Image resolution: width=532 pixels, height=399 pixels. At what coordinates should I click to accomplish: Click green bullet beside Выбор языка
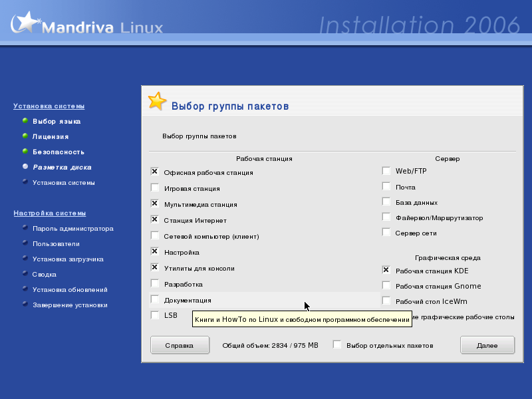[25, 120]
